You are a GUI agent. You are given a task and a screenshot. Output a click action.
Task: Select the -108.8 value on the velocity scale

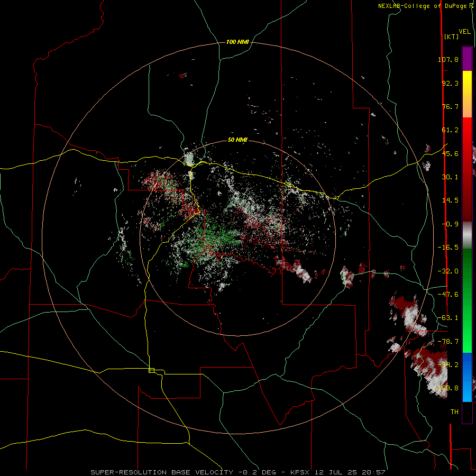coord(446,388)
